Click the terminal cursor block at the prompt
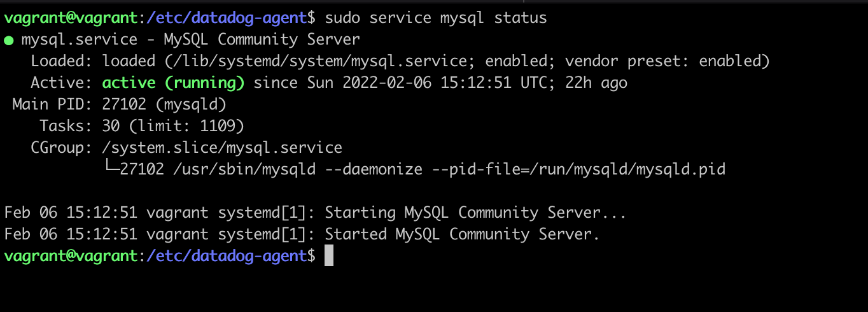Viewport: 868px width, 312px height. [x=329, y=256]
